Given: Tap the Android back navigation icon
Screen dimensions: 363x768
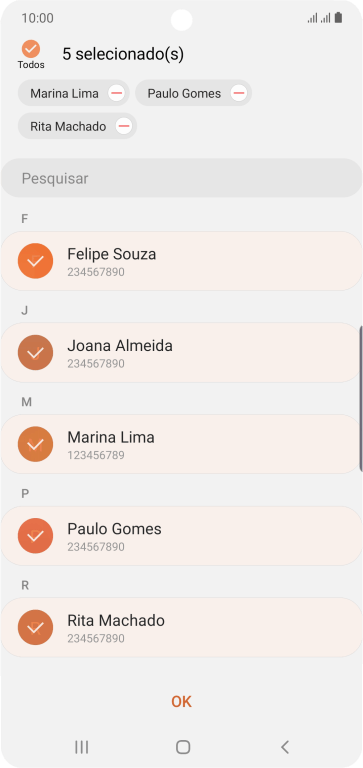Looking at the screenshot, I should (x=285, y=746).
